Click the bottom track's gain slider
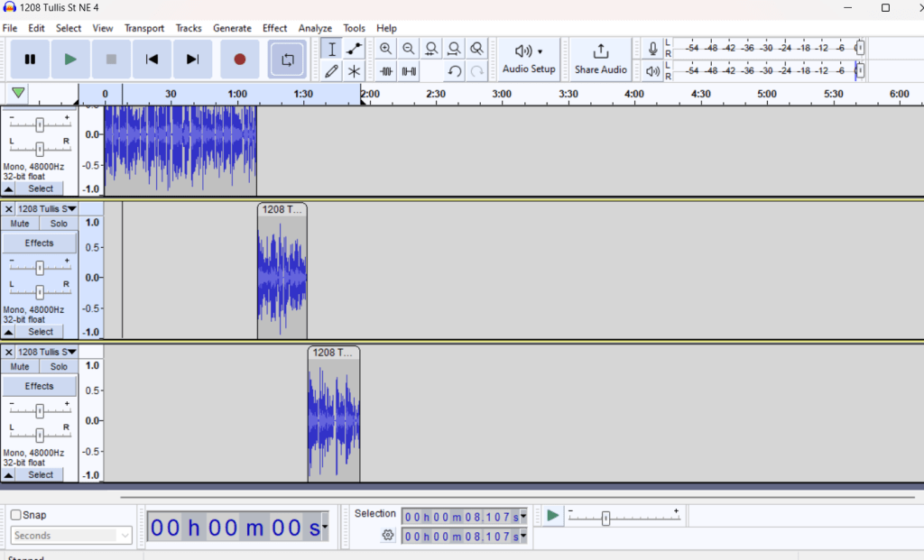The height and width of the screenshot is (560, 924). pyautogui.click(x=40, y=411)
